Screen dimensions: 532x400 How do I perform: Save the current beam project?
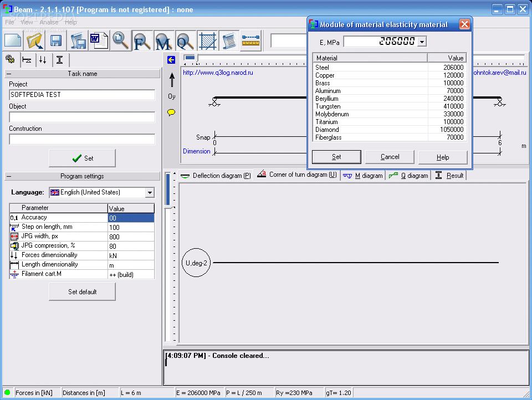56,40
